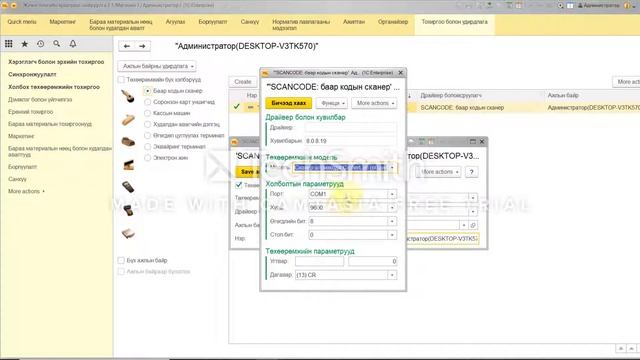Open Ерөнхий тохиргоо sidebar link
Screen dimensions: 640x360
[x=31, y=111]
